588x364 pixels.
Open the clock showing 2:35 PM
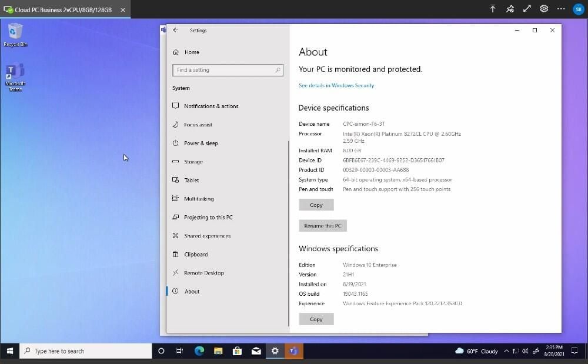[x=554, y=351]
